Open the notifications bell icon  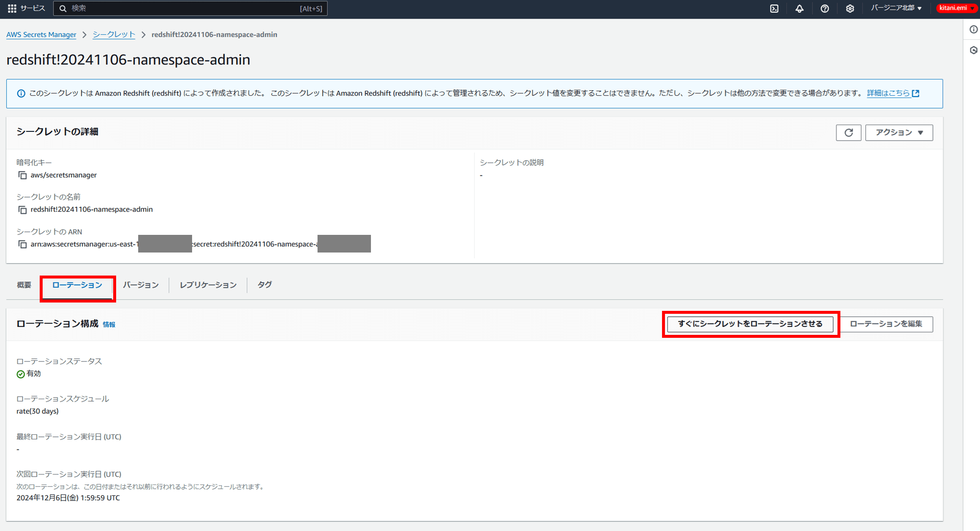click(799, 8)
